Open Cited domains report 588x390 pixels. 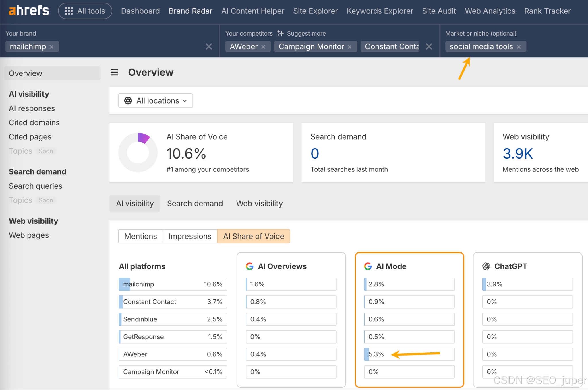coord(34,123)
